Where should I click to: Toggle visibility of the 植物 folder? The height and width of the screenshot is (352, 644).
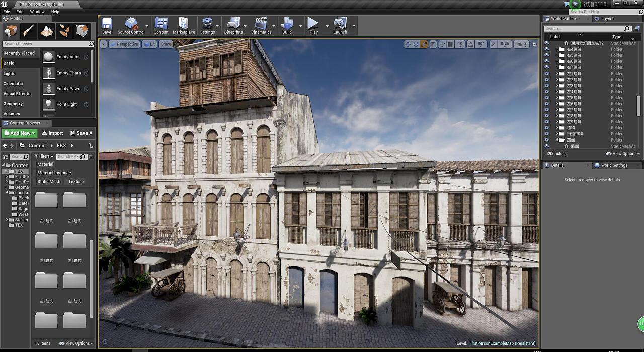tap(547, 128)
